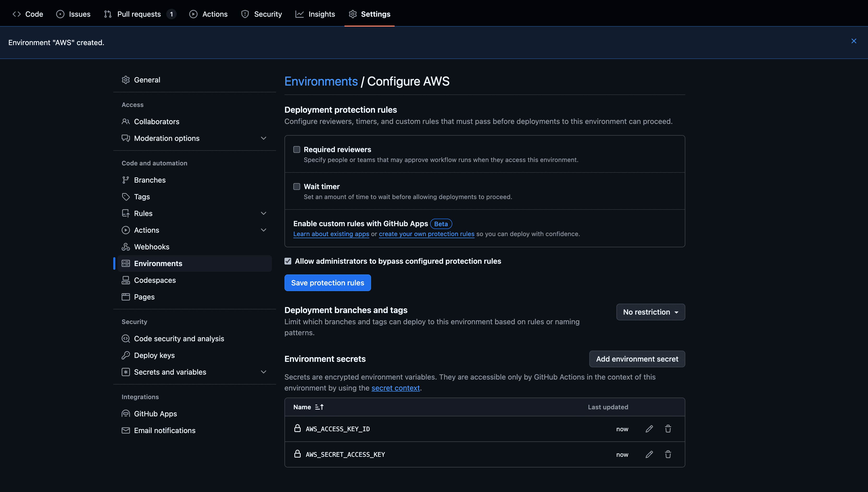Viewport: 868px width, 492px height.
Task: Click the pull requests count badge
Action: pyautogui.click(x=171, y=14)
